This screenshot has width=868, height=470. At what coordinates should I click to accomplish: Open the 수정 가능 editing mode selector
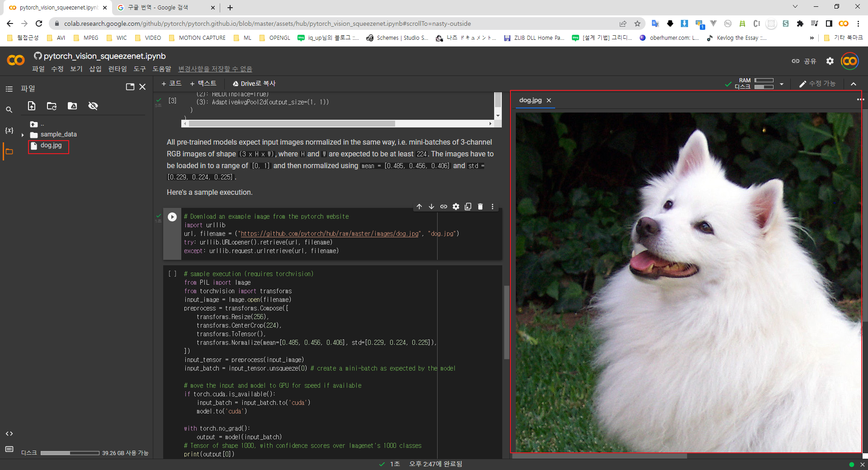(x=817, y=84)
